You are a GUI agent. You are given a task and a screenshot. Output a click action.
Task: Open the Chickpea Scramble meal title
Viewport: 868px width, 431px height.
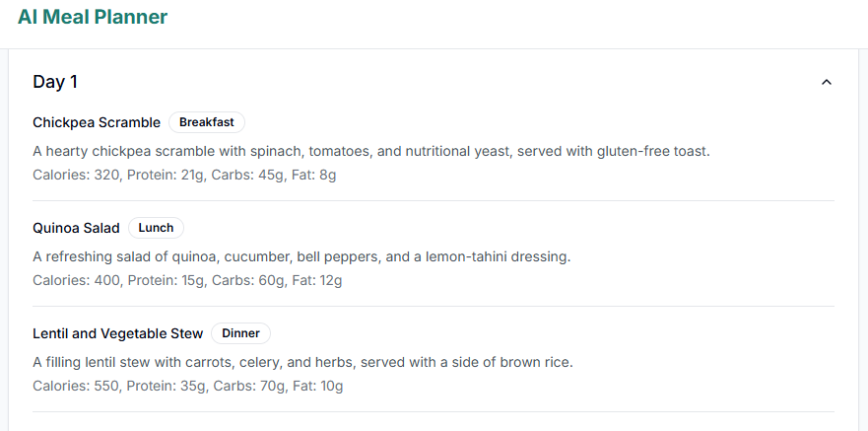click(97, 122)
